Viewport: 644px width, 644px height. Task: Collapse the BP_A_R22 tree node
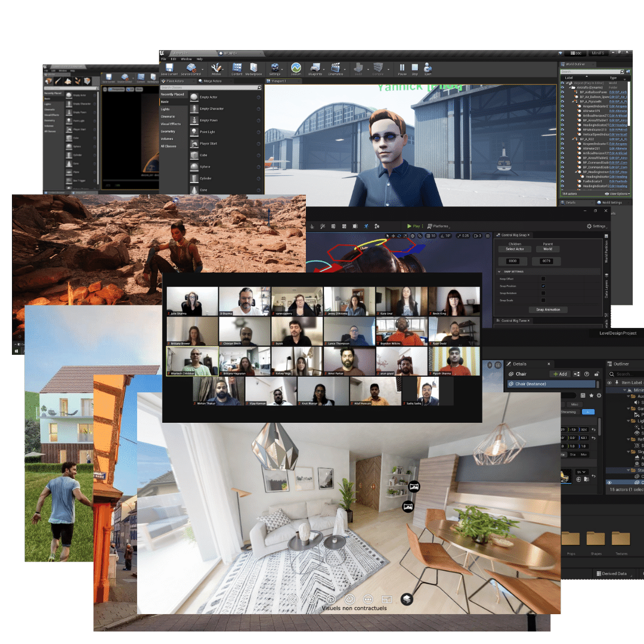574,139
